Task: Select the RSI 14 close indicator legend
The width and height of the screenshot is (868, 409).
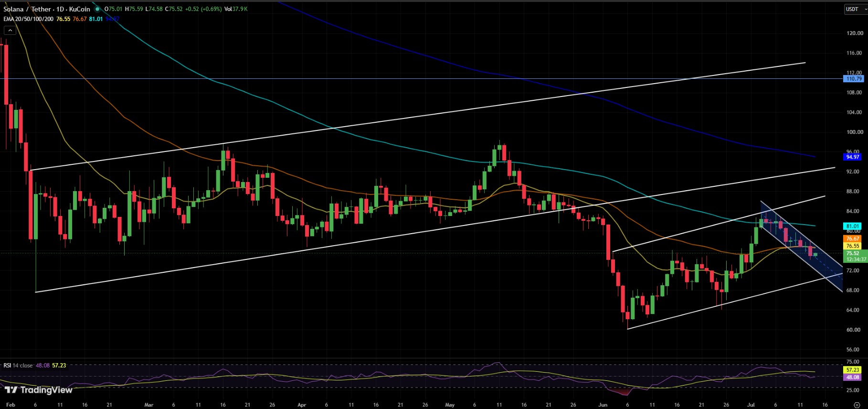Action: pos(18,366)
